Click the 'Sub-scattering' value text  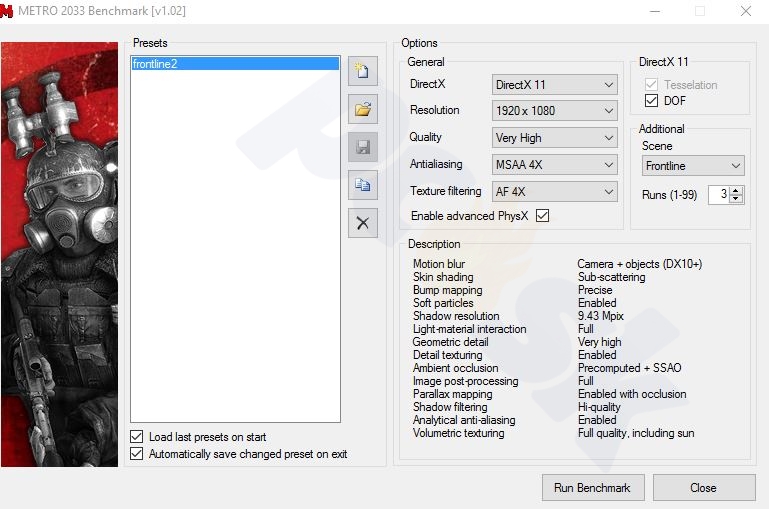(612, 277)
